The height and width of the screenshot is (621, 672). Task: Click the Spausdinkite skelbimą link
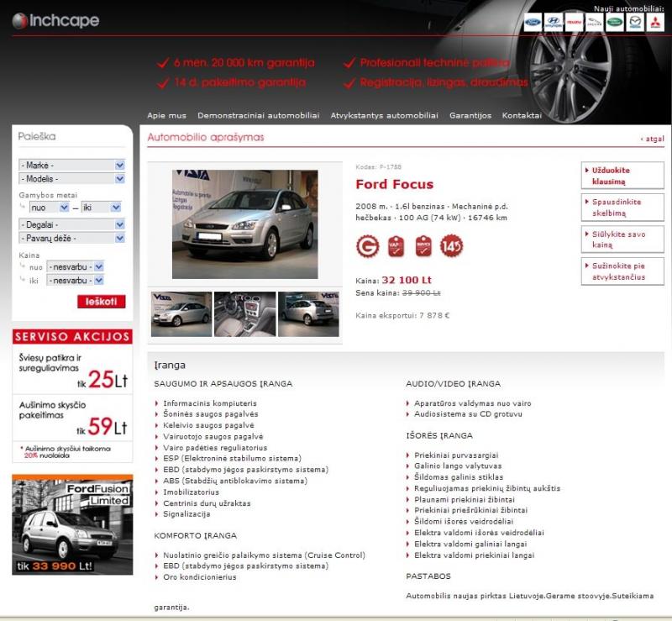[622, 208]
